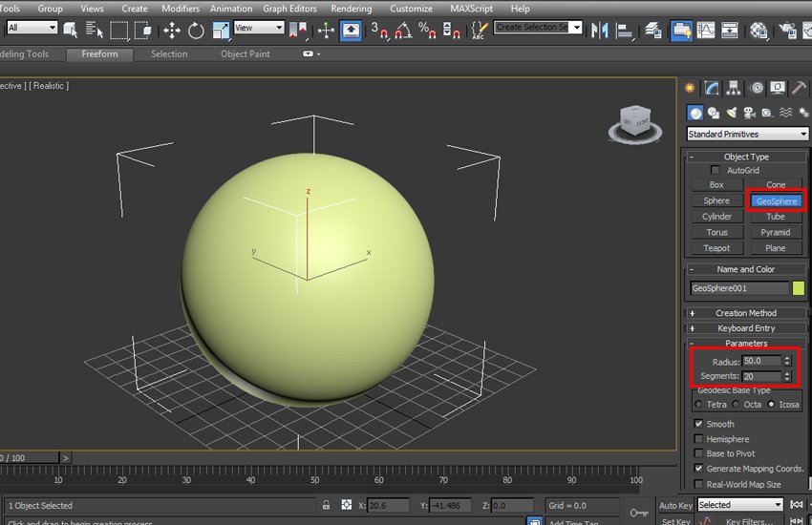This screenshot has width=812, height=525.
Task: Uncheck the Smooth checkbox
Action: (699, 424)
